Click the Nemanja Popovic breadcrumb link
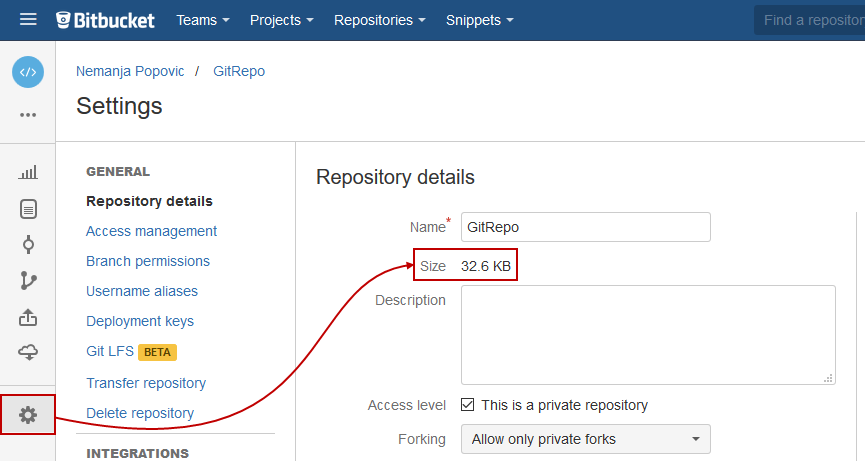 130,71
